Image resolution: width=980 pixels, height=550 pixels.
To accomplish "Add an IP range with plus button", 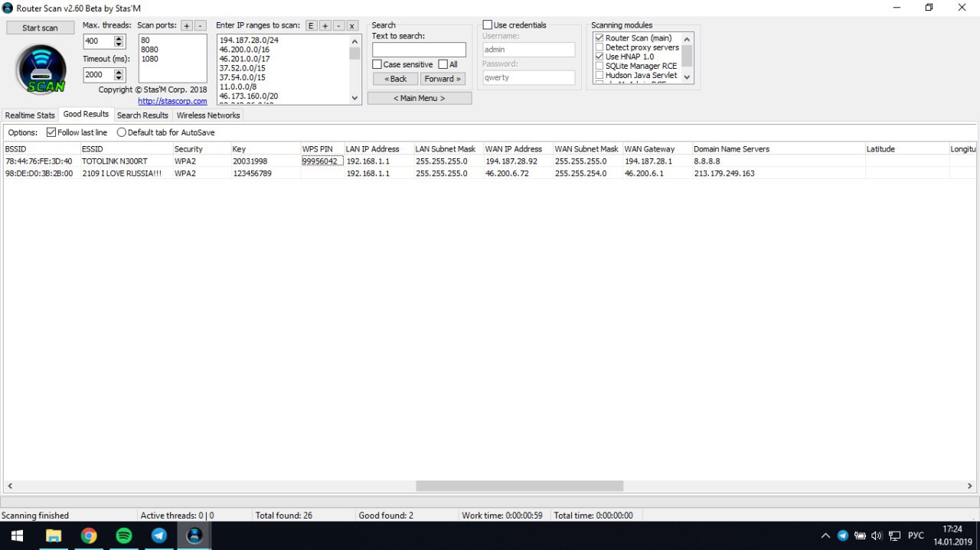I will pyautogui.click(x=325, y=25).
